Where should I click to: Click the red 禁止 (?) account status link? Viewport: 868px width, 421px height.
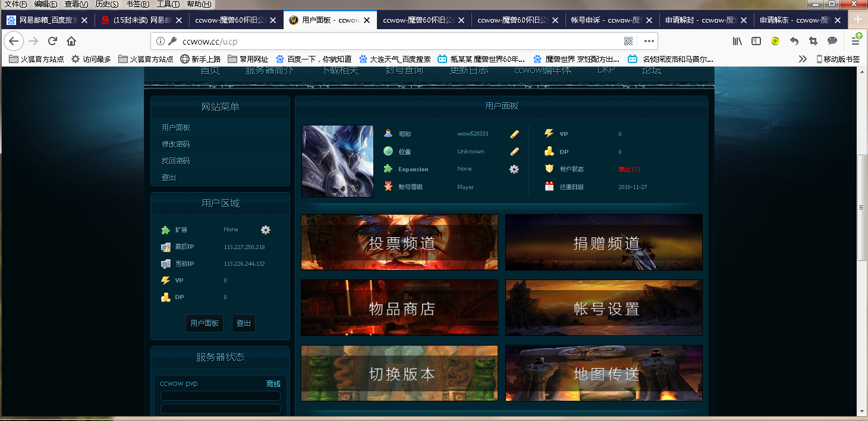click(629, 169)
